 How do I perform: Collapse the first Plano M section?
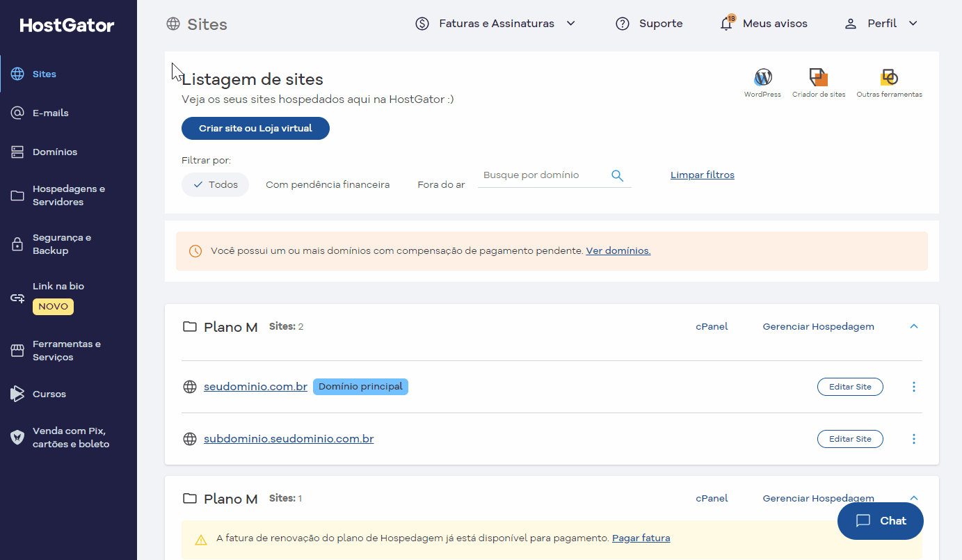pyautogui.click(x=914, y=326)
